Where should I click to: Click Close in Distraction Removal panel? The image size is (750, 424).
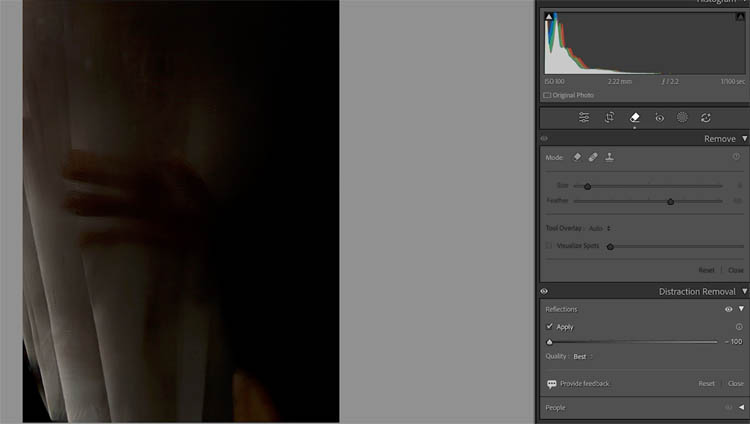pos(736,384)
